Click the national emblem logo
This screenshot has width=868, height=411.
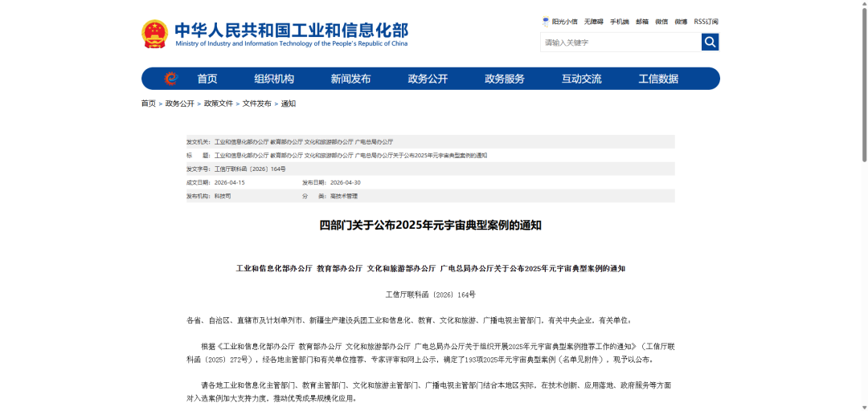pos(154,35)
